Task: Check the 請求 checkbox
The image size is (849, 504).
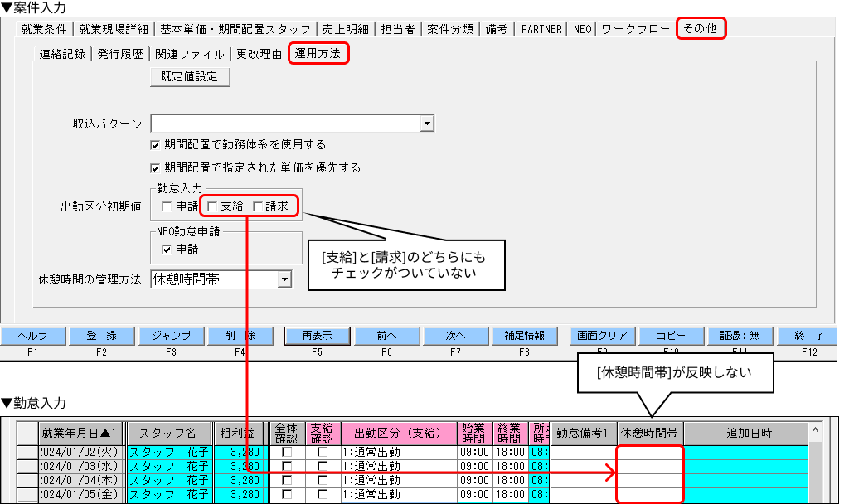Action: (x=258, y=206)
